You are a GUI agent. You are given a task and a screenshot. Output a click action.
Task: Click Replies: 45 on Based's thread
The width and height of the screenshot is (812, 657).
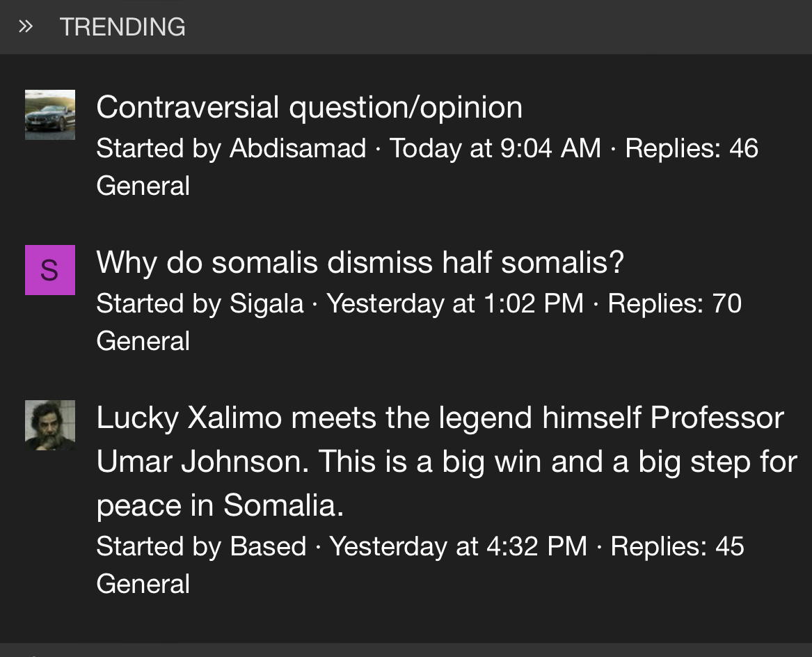click(677, 546)
